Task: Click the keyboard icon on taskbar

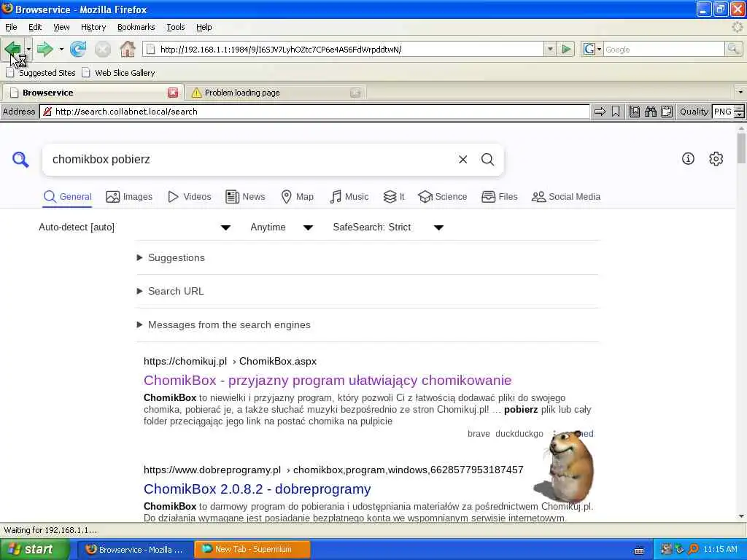Action: click(x=639, y=551)
